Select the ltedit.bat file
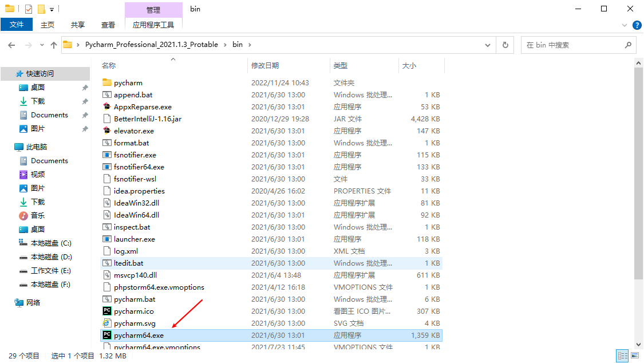Viewport: 644px width, 363px height. coord(271,263)
